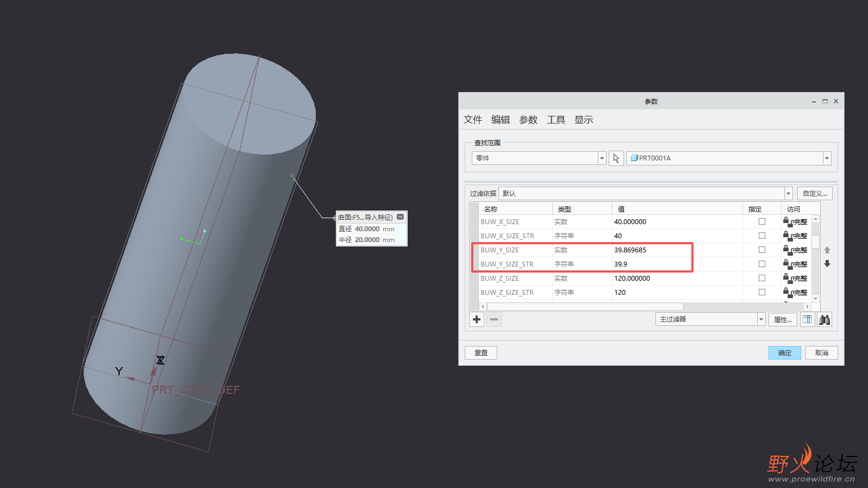Click the add parameter plus icon
This screenshot has height=488, width=868.
[x=477, y=319]
